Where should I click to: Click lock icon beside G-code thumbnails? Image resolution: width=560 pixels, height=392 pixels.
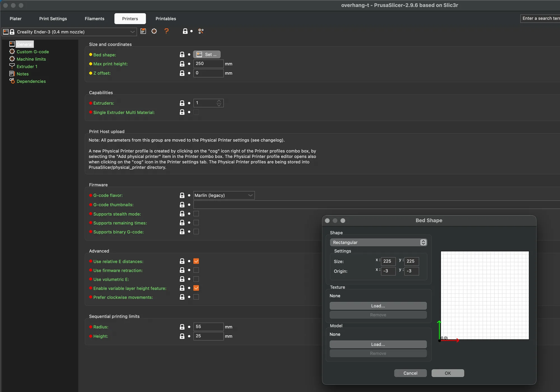coord(182,205)
